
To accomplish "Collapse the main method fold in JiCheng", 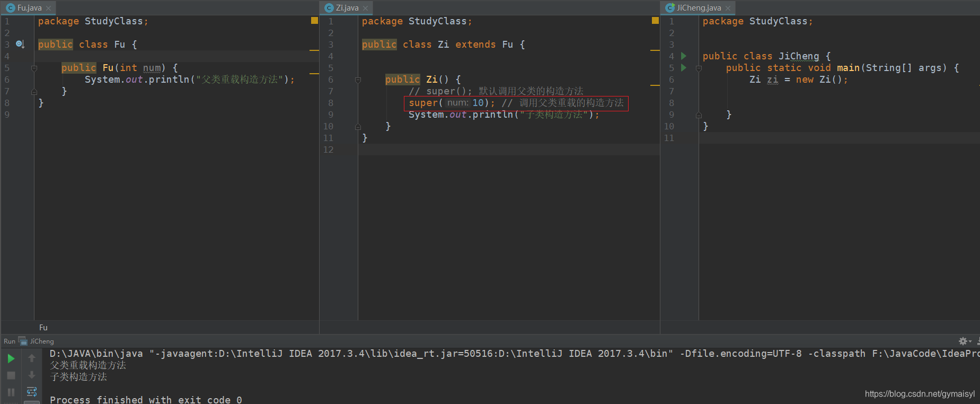I will (x=699, y=68).
